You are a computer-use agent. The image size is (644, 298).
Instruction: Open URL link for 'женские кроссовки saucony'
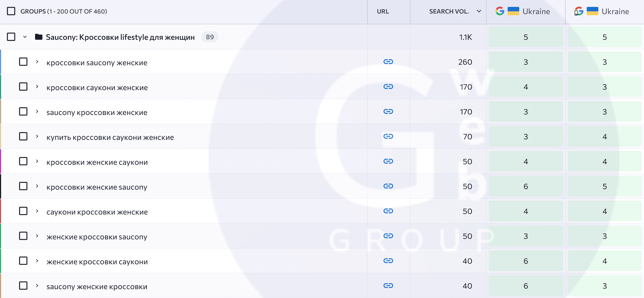click(388, 236)
